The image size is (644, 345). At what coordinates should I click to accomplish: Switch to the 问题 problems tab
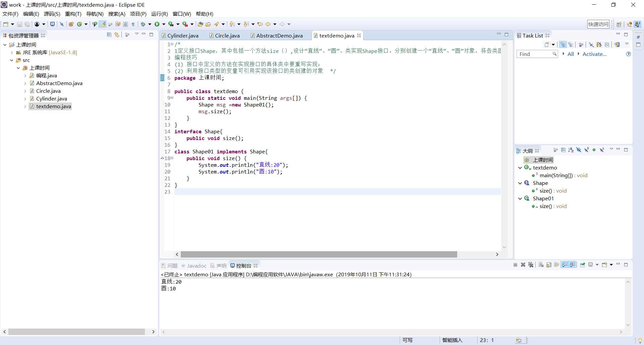(169, 266)
